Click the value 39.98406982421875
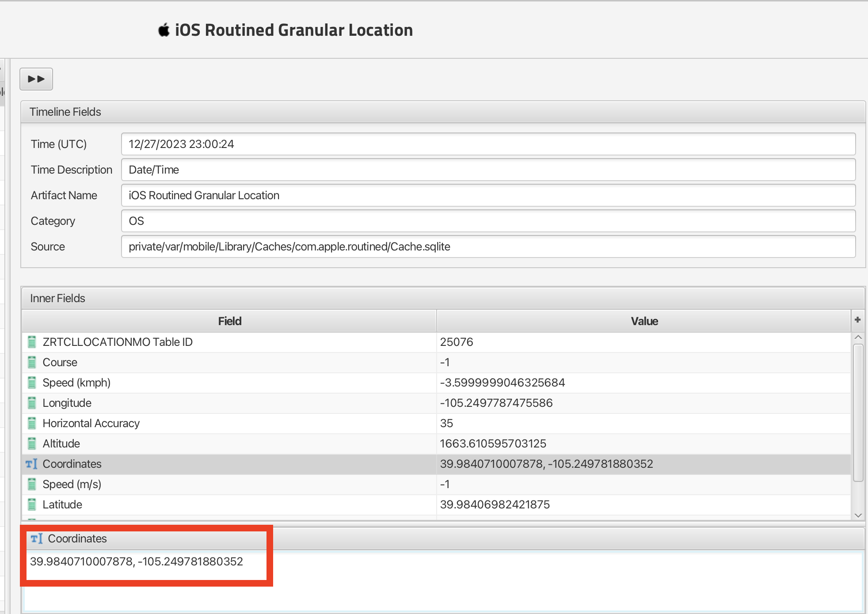Screen dimensions: 868x614 [495, 504]
